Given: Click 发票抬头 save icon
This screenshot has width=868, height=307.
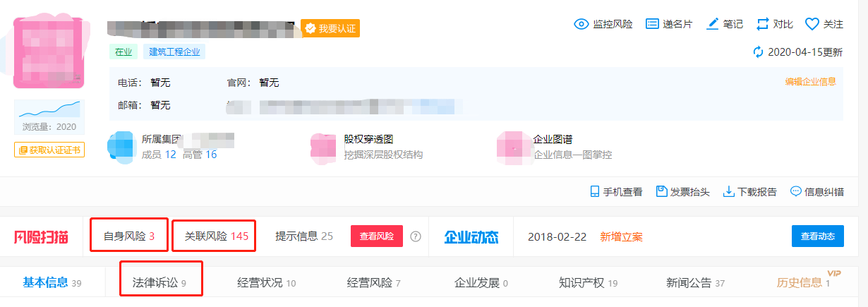Looking at the screenshot, I should pos(661,191).
